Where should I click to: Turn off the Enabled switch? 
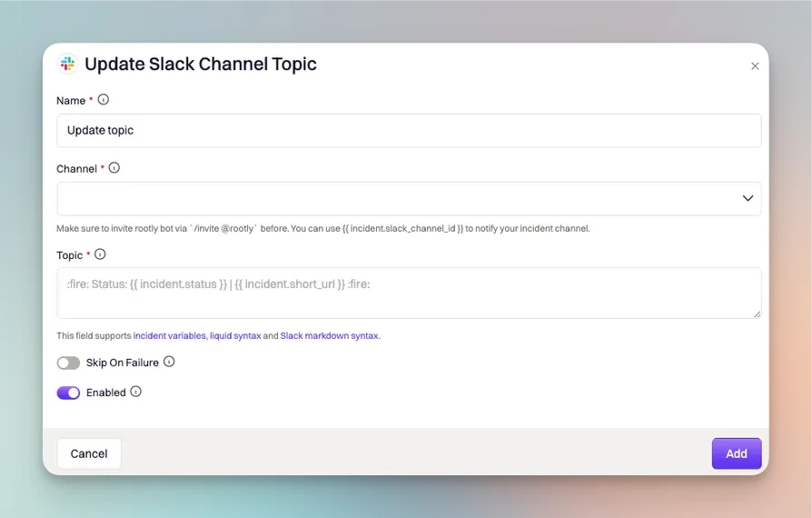[x=68, y=393]
